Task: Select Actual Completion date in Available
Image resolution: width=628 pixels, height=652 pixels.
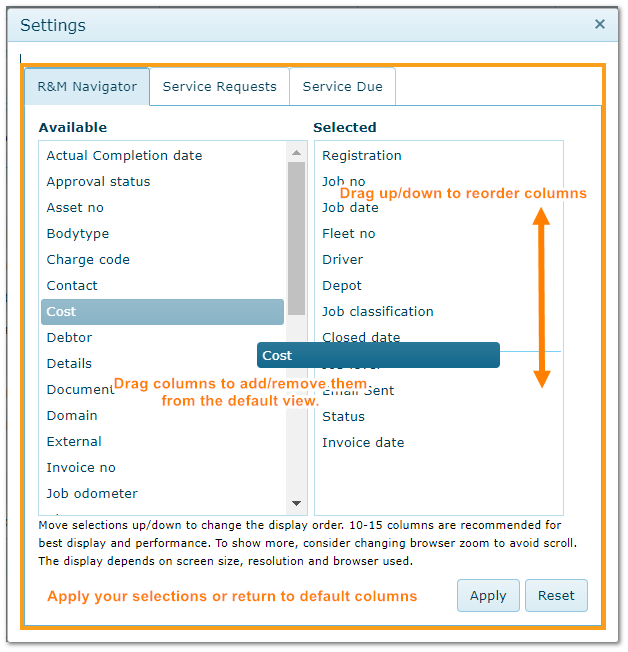Action: [x=124, y=156]
